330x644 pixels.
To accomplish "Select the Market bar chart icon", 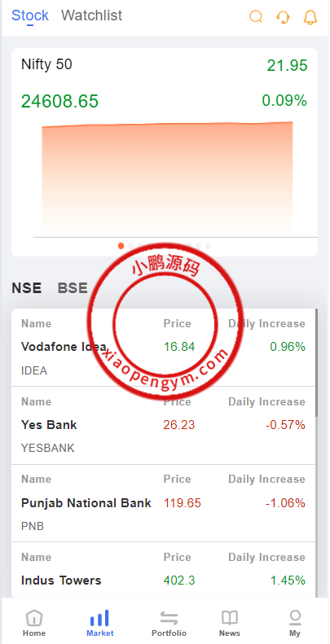I will 100,617.
